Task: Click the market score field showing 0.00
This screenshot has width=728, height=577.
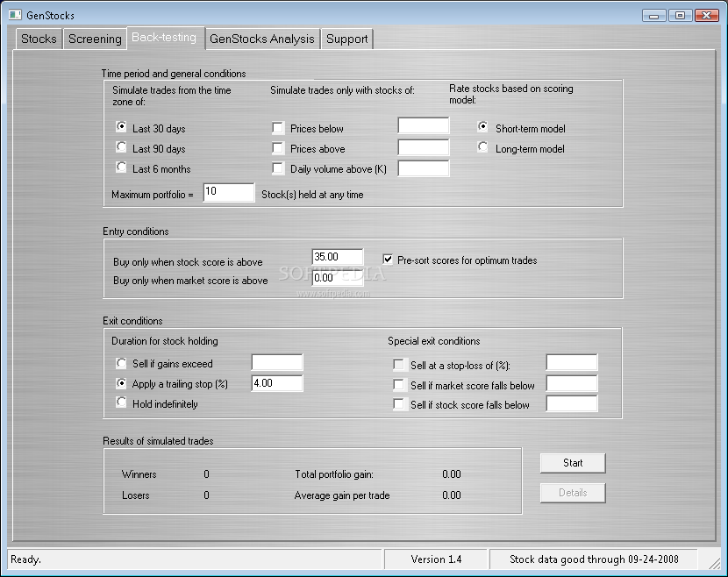Action: pos(338,278)
